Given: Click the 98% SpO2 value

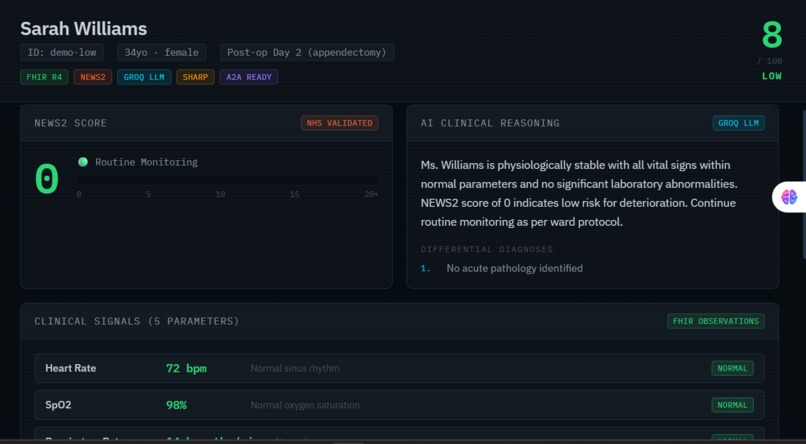Looking at the screenshot, I should pyautogui.click(x=176, y=405).
